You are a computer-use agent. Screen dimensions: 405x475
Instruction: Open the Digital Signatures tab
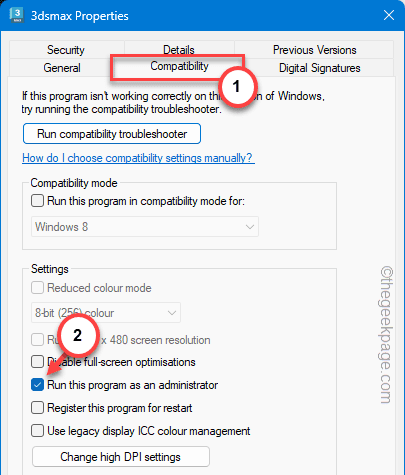(x=319, y=68)
